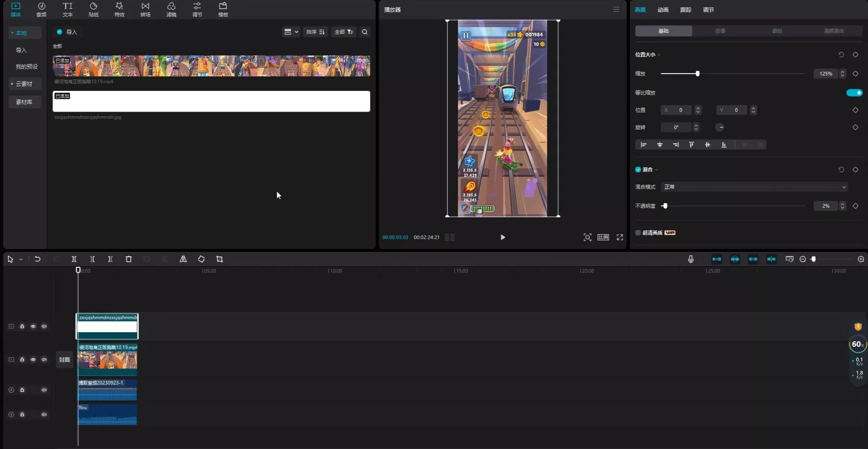Toggle the 等比缩放 uniform scale switch
The image size is (868, 449).
pyautogui.click(x=854, y=93)
